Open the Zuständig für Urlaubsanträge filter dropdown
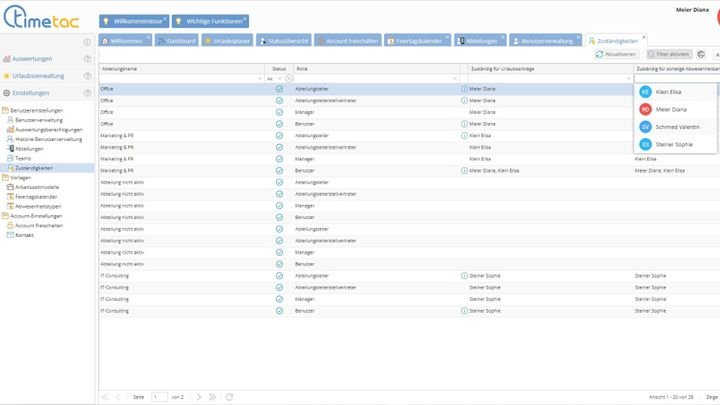 tap(628, 78)
